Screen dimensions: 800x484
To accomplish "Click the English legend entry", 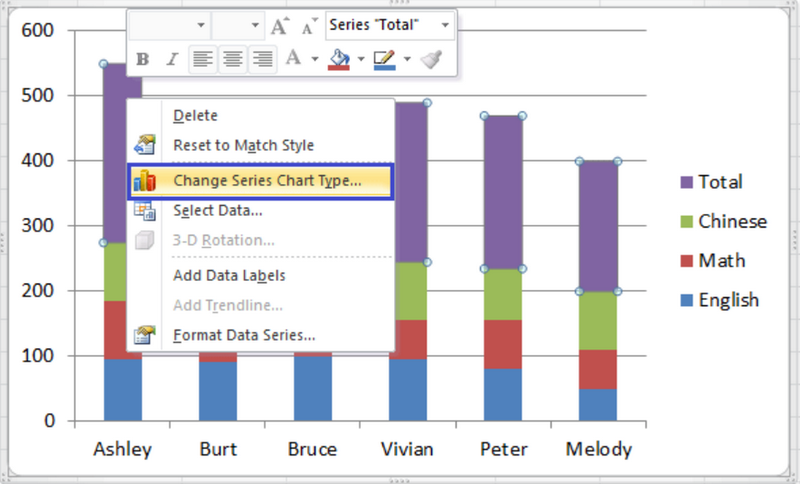I will coord(720,300).
